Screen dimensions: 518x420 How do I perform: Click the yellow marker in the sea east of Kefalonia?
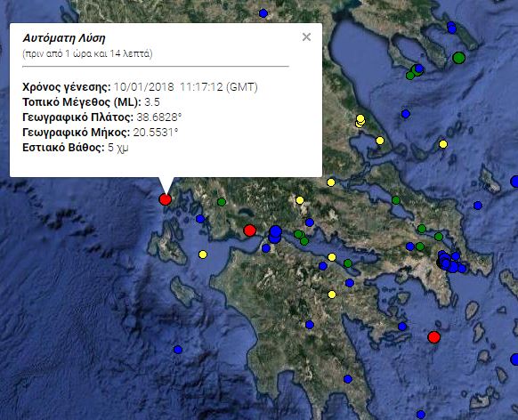pos(203,254)
